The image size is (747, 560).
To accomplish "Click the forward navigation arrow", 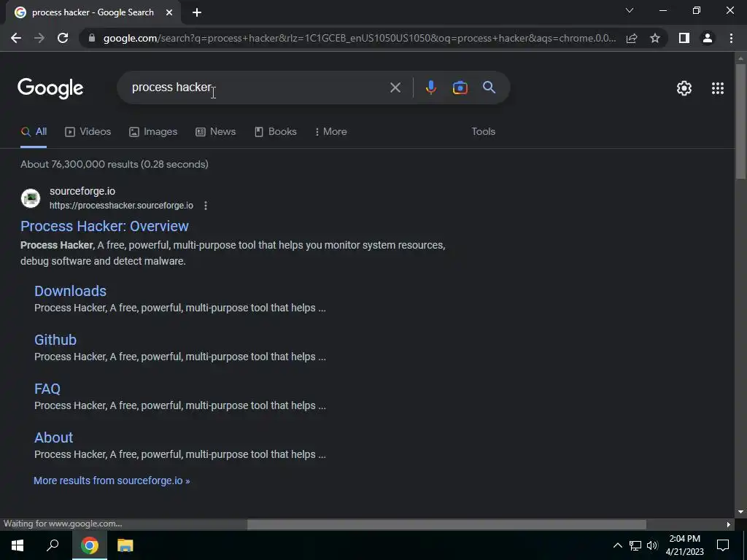I will (x=39, y=38).
